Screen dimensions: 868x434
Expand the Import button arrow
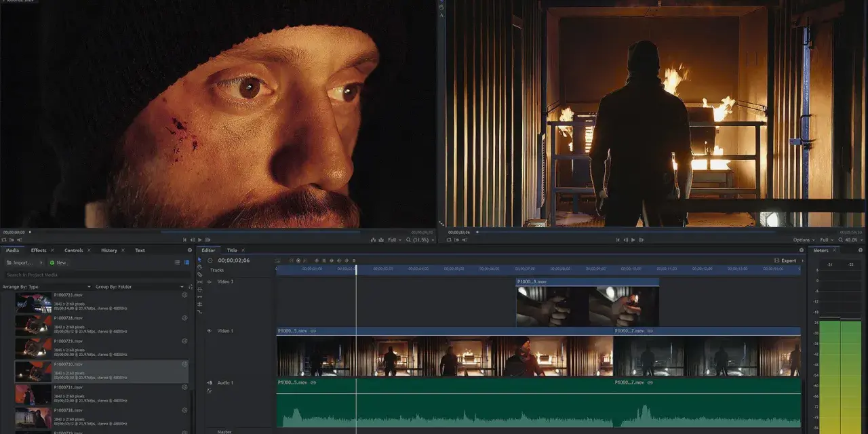click(x=40, y=262)
